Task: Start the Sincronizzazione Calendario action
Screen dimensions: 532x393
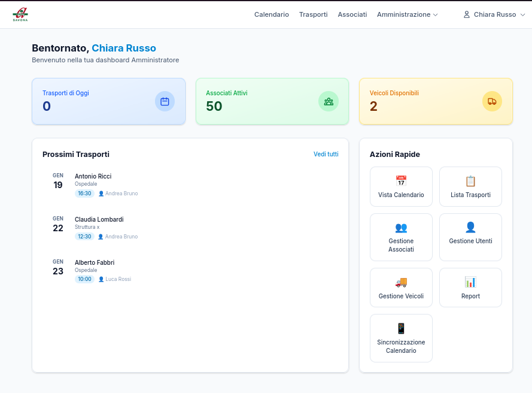Action: pos(400,338)
